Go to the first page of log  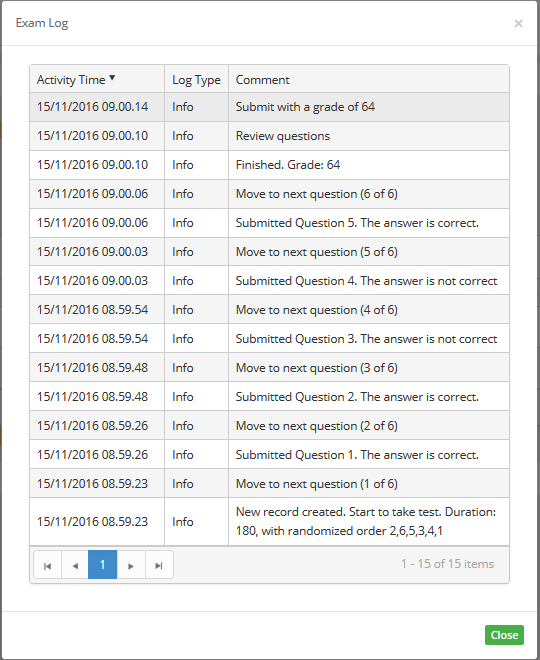(x=48, y=565)
